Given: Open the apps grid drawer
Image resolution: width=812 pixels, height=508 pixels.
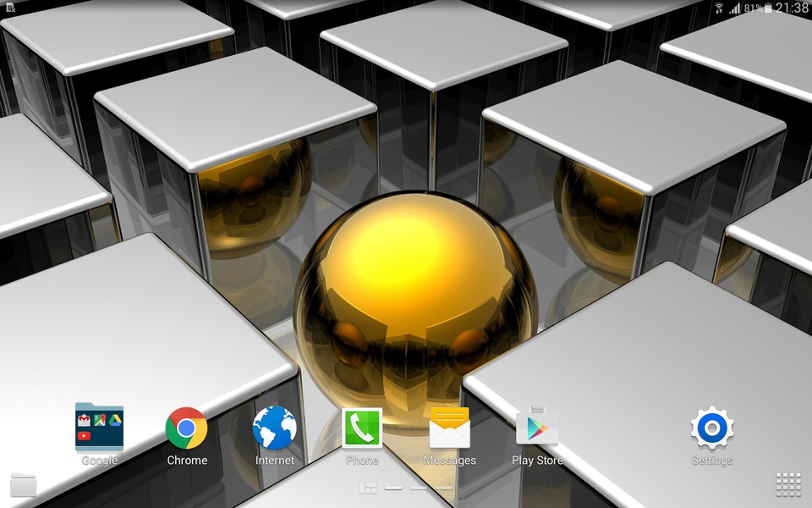Looking at the screenshot, I should (788, 484).
